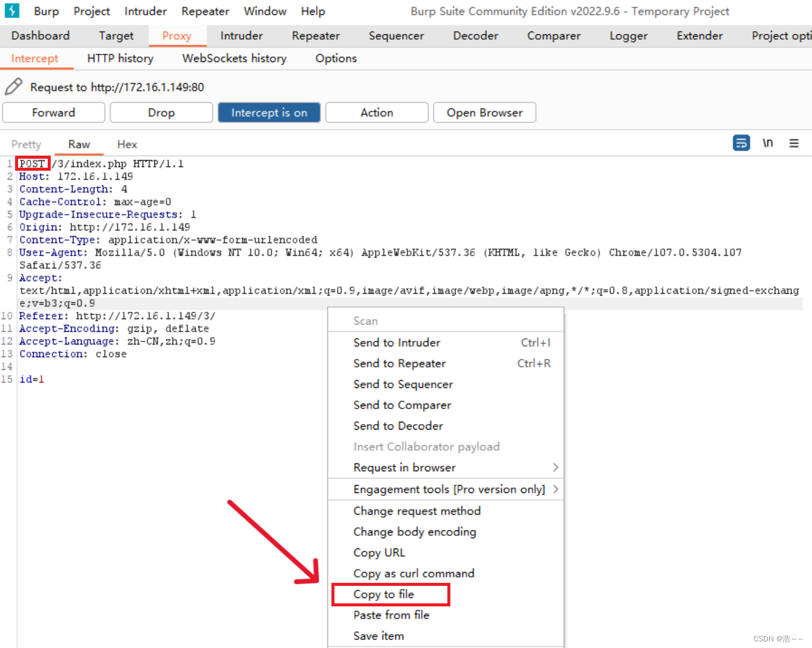812x648 pixels.
Task: Click the pencil edit icon beside request target
Action: click(x=13, y=87)
